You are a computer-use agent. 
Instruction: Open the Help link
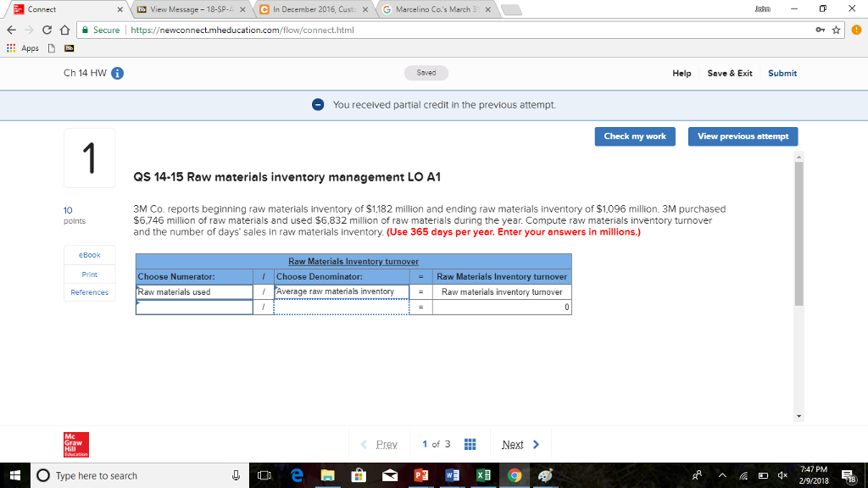click(x=682, y=73)
